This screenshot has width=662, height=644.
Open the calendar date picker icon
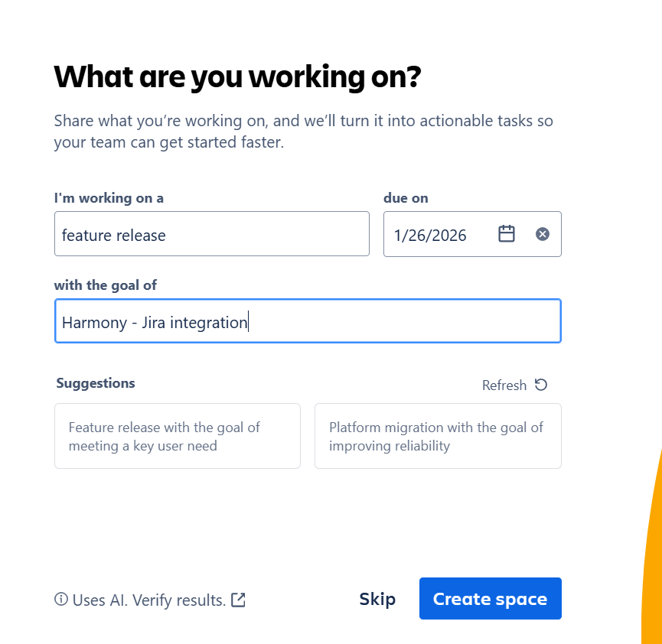click(507, 234)
